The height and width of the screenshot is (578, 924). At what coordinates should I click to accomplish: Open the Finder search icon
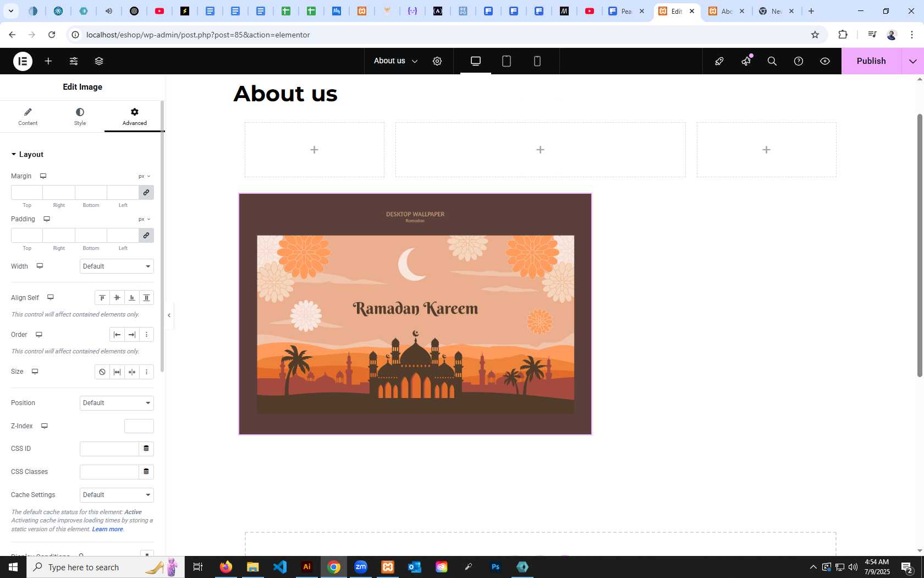coord(772,61)
